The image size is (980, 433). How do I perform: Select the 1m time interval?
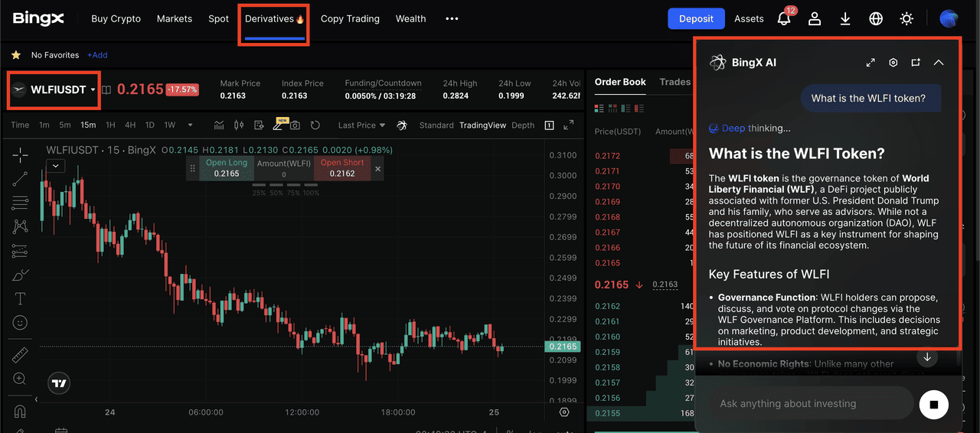pyautogui.click(x=44, y=125)
